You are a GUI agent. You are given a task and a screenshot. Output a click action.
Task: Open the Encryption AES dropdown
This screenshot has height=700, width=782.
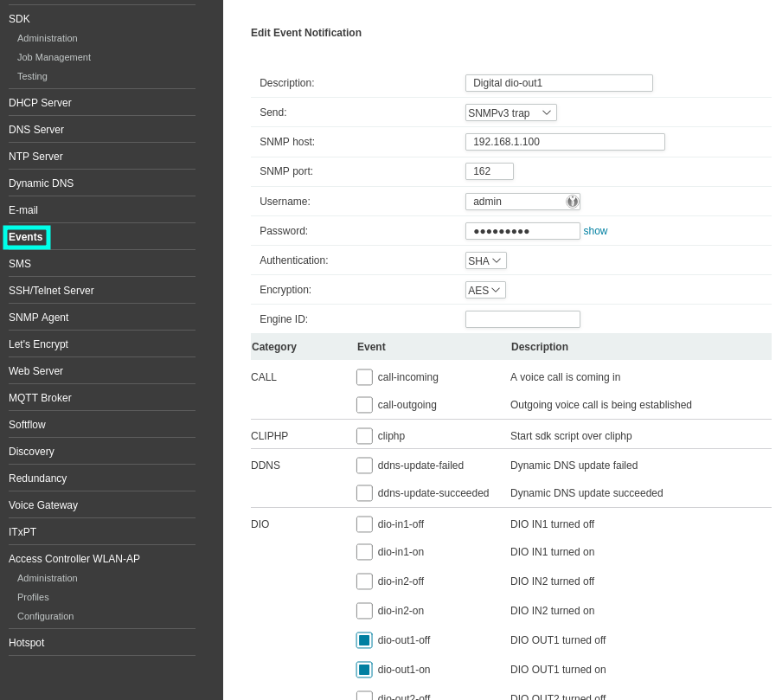point(485,290)
